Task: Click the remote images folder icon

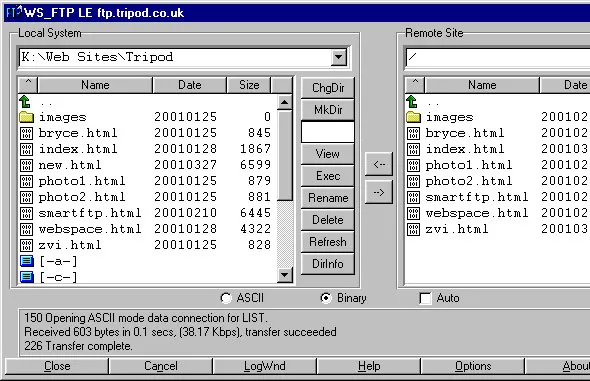Action: click(413, 117)
